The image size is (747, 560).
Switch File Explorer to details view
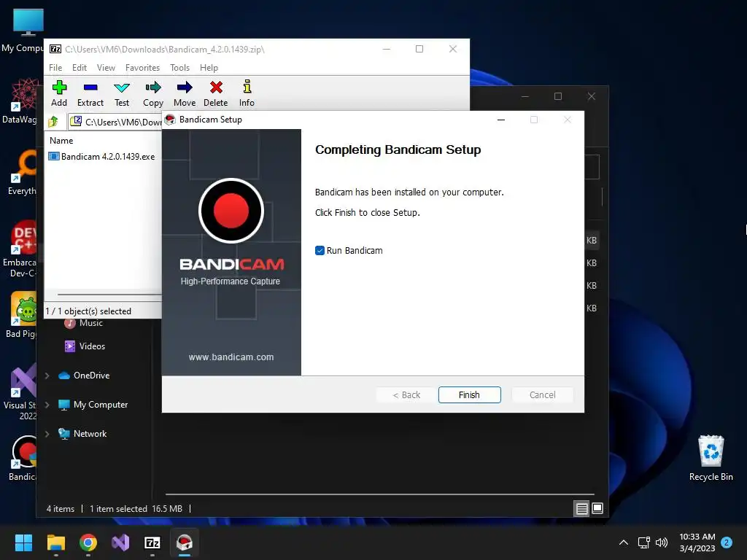[581, 508]
